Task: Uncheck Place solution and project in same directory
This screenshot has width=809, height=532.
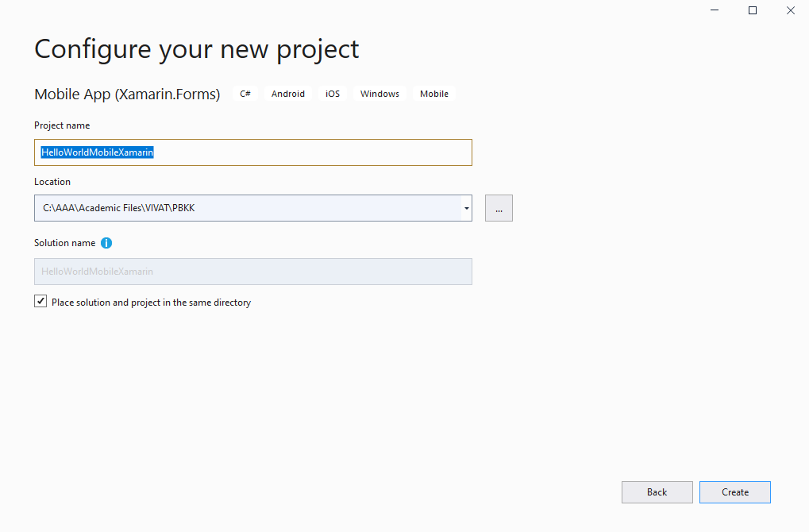Action: [x=40, y=302]
